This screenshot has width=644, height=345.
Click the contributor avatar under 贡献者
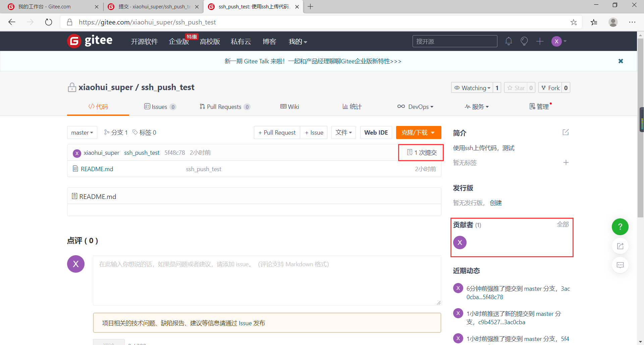pyautogui.click(x=460, y=243)
